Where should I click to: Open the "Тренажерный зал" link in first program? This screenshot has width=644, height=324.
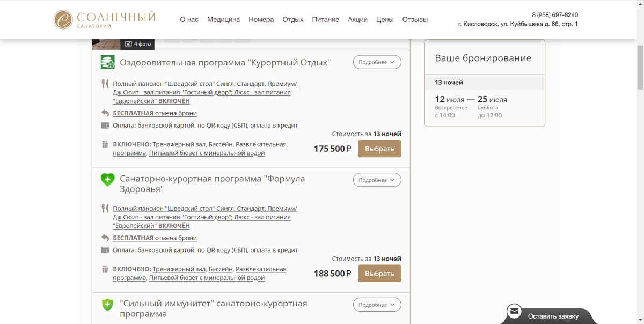pyautogui.click(x=179, y=144)
